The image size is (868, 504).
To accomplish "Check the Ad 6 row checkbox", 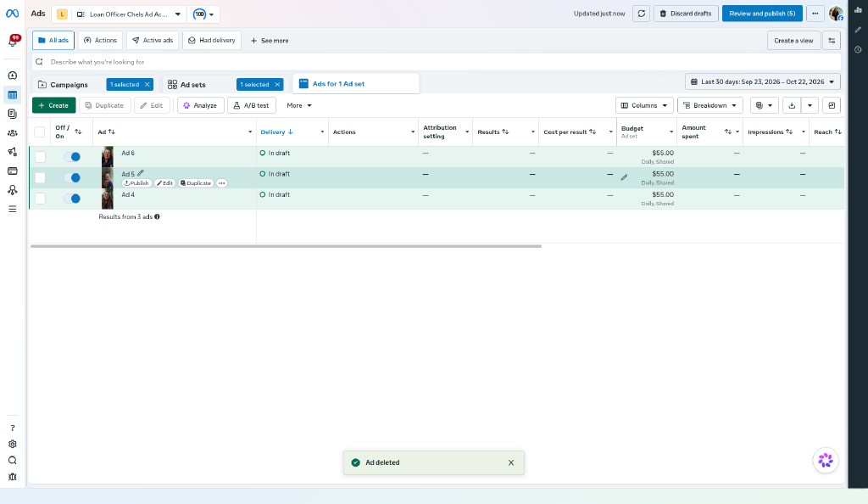I will click(x=40, y=157).
